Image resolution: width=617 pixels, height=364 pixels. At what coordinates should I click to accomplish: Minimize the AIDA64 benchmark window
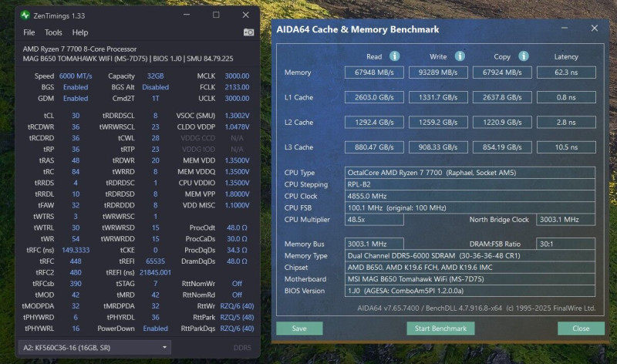[565, 29]
